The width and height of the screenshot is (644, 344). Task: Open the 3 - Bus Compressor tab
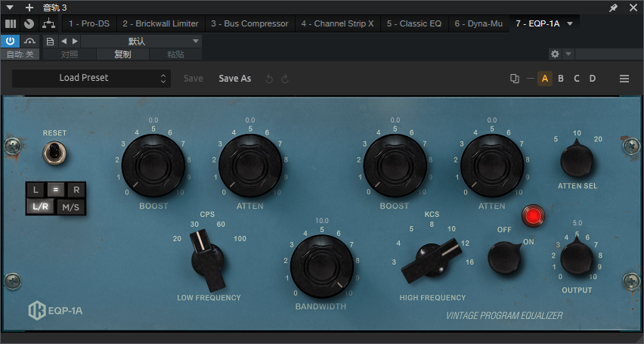pyautogui.click(x=249, y=24)
